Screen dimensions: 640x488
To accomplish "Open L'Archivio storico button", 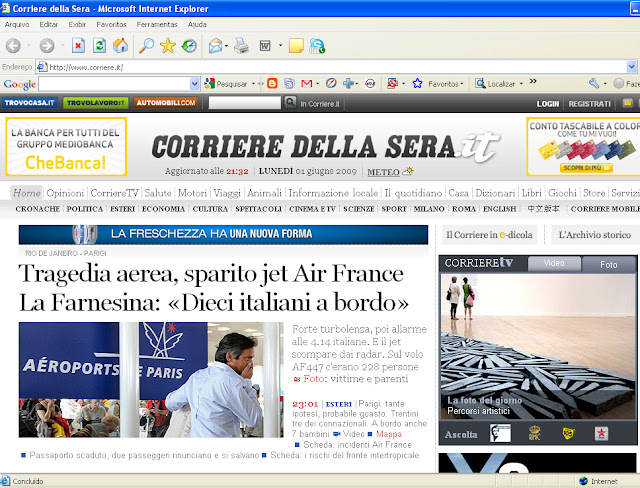I will [595, 235].
